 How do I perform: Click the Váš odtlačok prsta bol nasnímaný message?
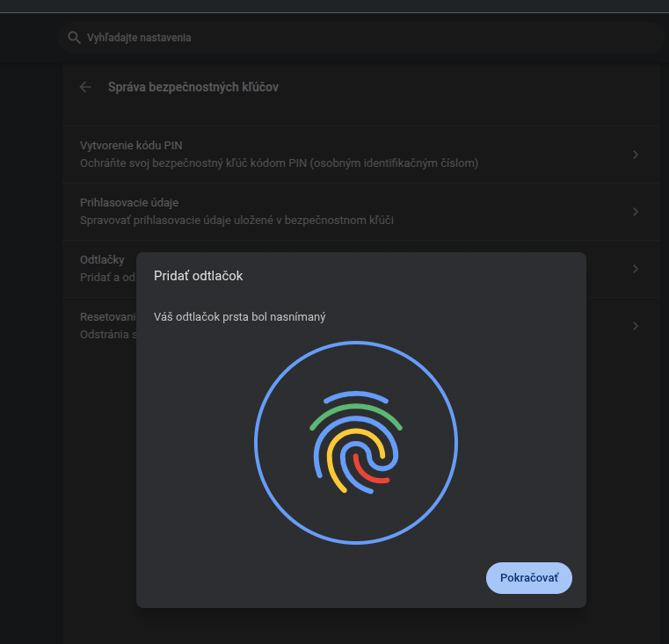239,316
